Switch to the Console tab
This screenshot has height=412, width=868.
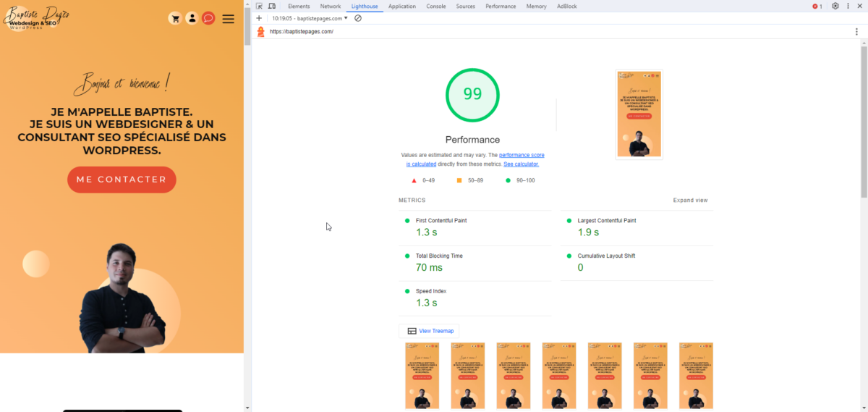(435, 7)
